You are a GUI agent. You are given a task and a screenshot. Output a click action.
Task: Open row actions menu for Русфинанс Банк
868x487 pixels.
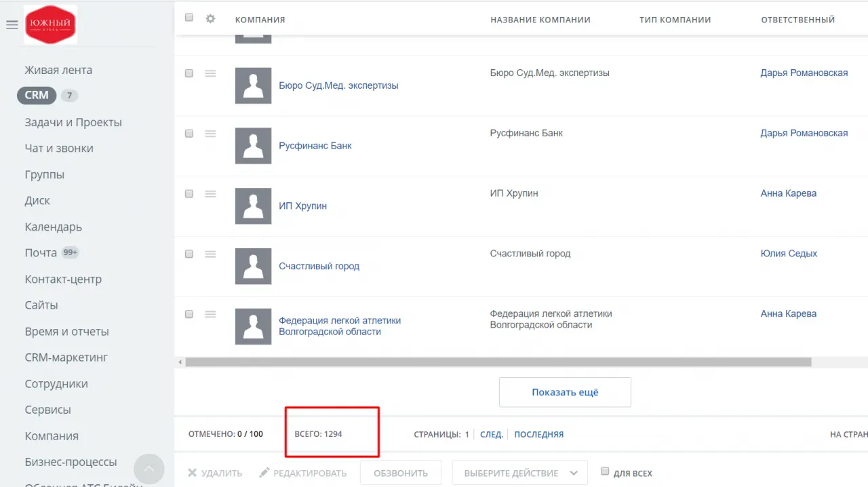pos(210,134)
